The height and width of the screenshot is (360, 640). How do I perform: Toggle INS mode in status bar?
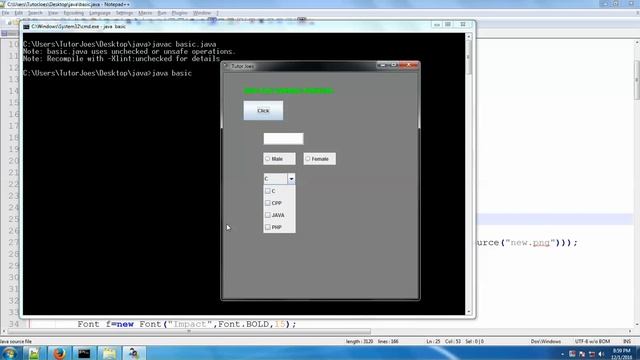click(627, 341)
